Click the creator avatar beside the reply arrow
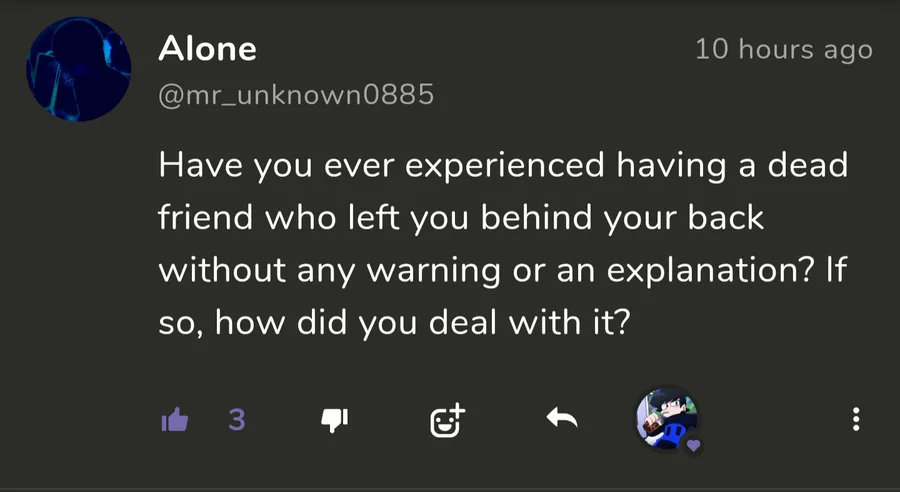900x492 pixels. coord(665,418)
